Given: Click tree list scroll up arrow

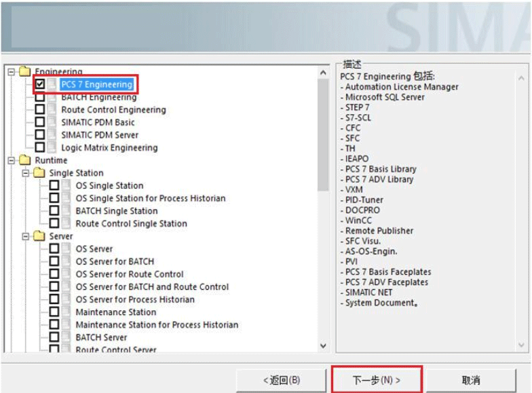Looking at the screenshot, I should click(323, 73).
